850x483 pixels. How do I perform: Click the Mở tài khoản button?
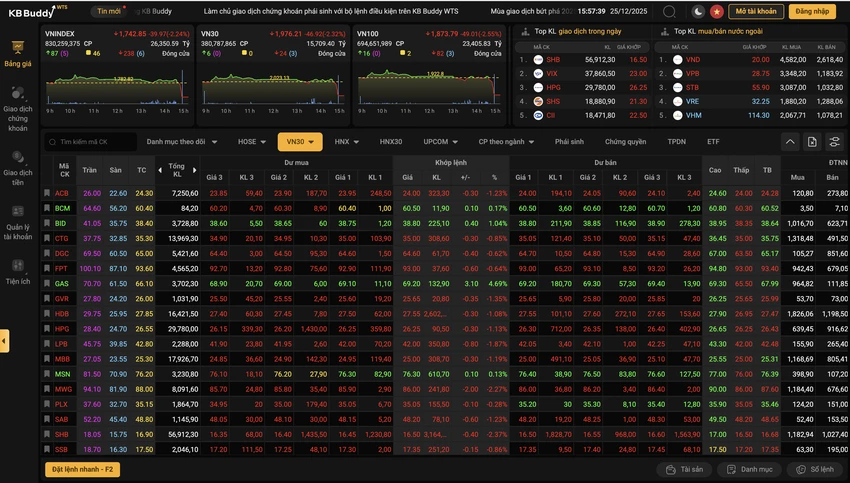point(756,11)
